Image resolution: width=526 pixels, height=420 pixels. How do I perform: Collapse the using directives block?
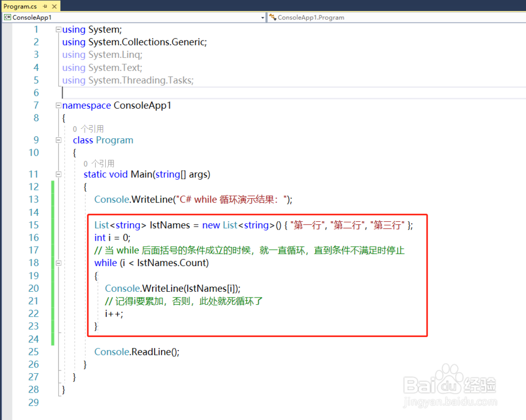click(x=58, y=29)
